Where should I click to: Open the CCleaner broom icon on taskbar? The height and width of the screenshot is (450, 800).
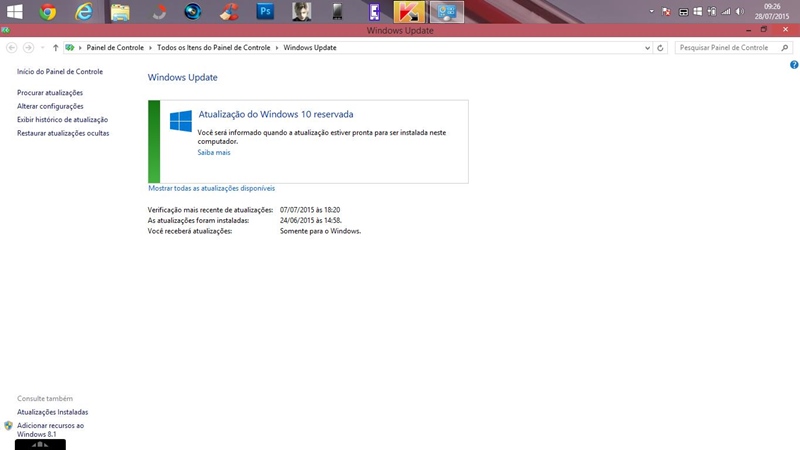point(229,12)
